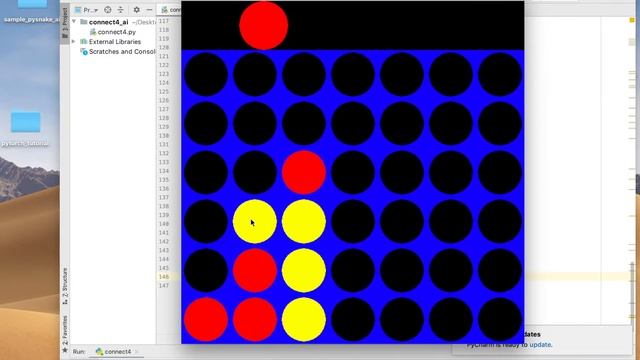Click the 'update' link in PyCharm notification

pyautogui.click(x=540, y=344)
